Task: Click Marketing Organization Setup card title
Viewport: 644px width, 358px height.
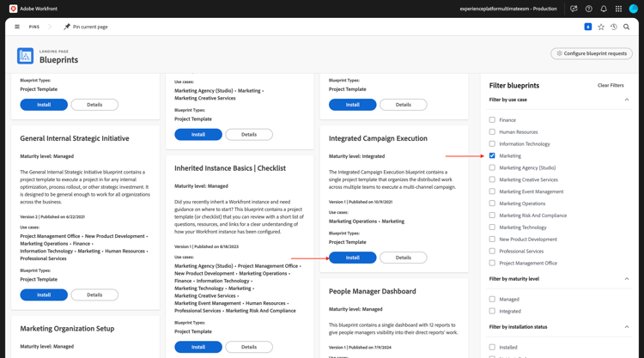Action: coord(67,329)
